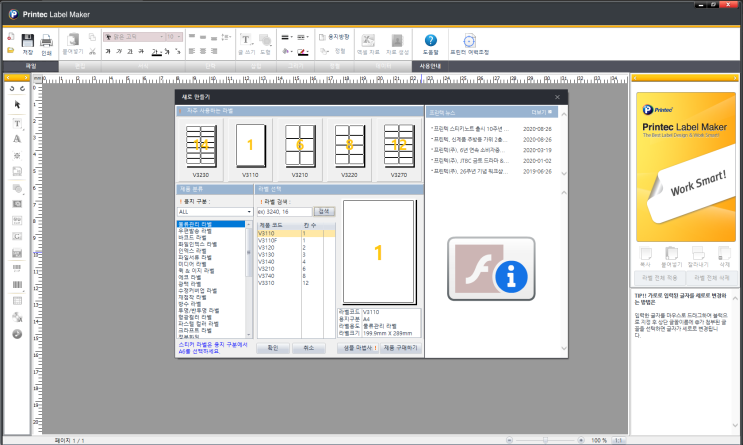Click the text writing T icon in ribbon
Screen dimensions: 743x445
(245, 40)
